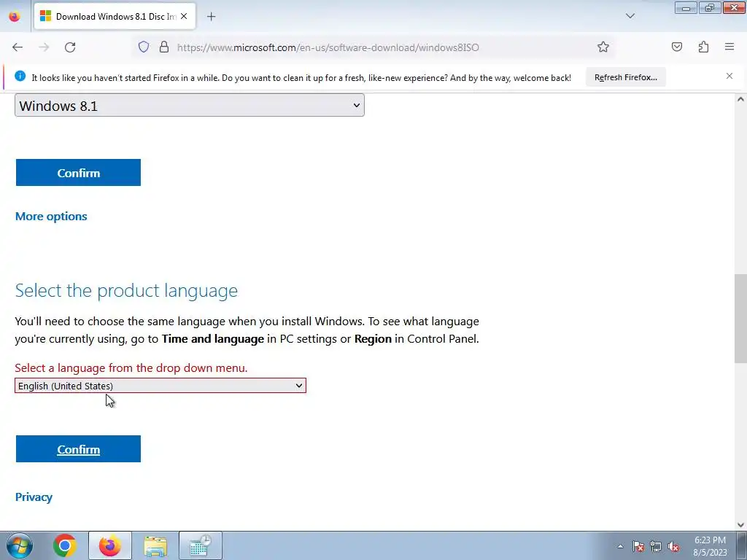Viewport: 747px width, 560px height.
Task: Click the Firefox View icon
Action: [x=15, y=16]
